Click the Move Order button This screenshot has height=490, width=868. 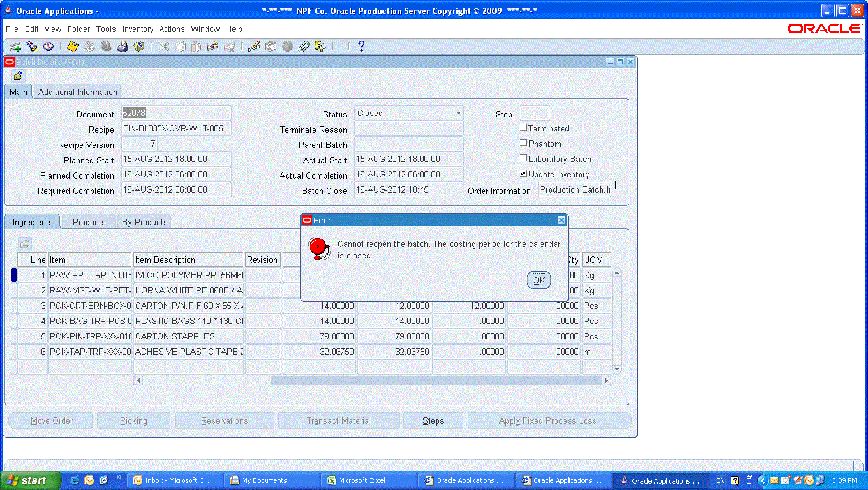click(x=52, y=420)
